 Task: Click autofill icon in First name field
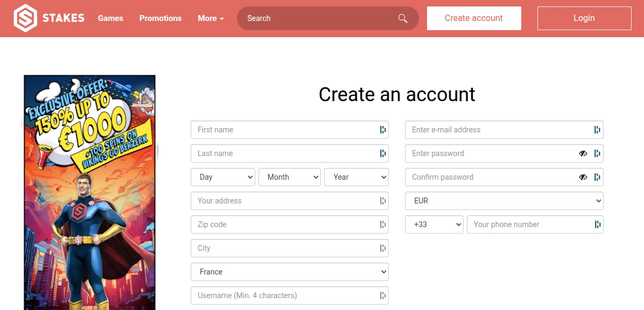click(383, 130)
